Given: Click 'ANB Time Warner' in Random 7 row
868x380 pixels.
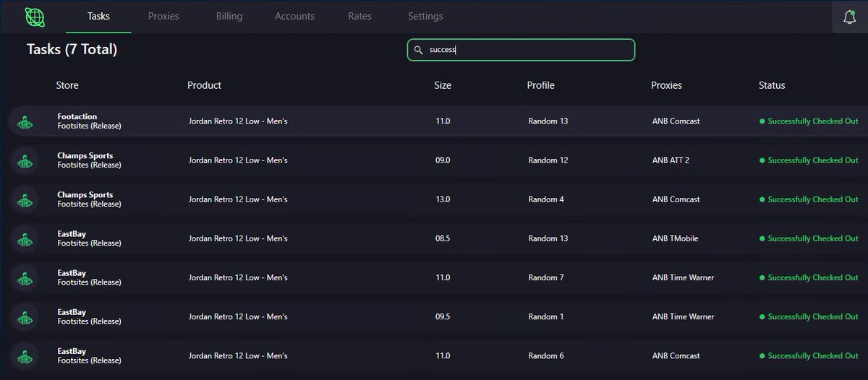Looking at the screenshot, I should (x=682, y=277).
